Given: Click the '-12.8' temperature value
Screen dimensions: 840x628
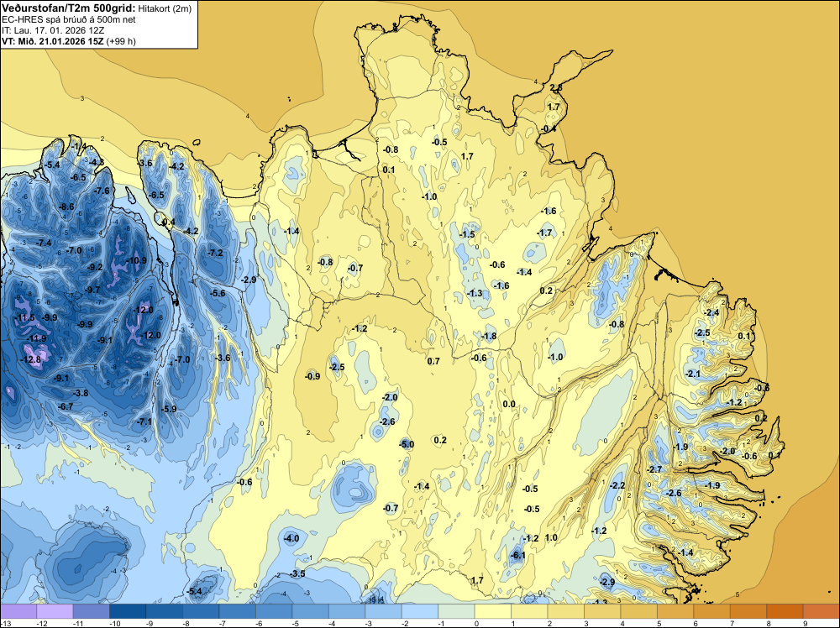Looking at the screenshot, I should tap(30, 360).
